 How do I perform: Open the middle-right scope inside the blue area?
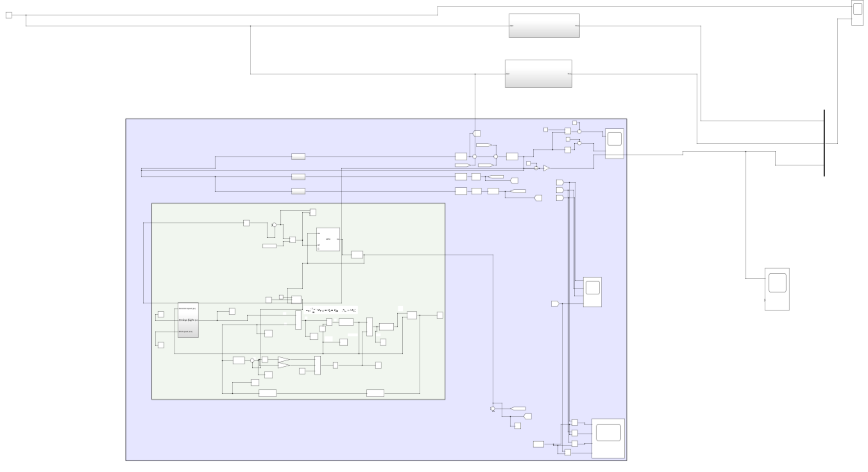pos(592,292)
